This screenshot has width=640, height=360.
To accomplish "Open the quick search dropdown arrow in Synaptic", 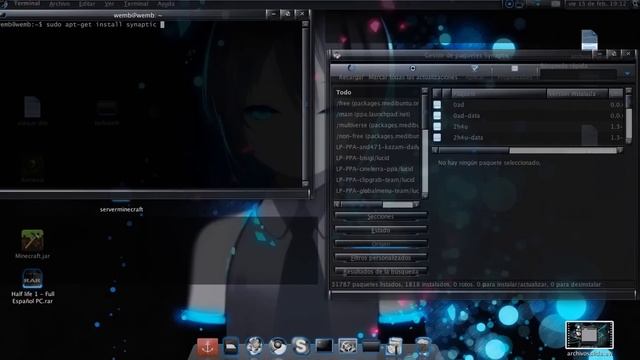I will click(627, 74).
